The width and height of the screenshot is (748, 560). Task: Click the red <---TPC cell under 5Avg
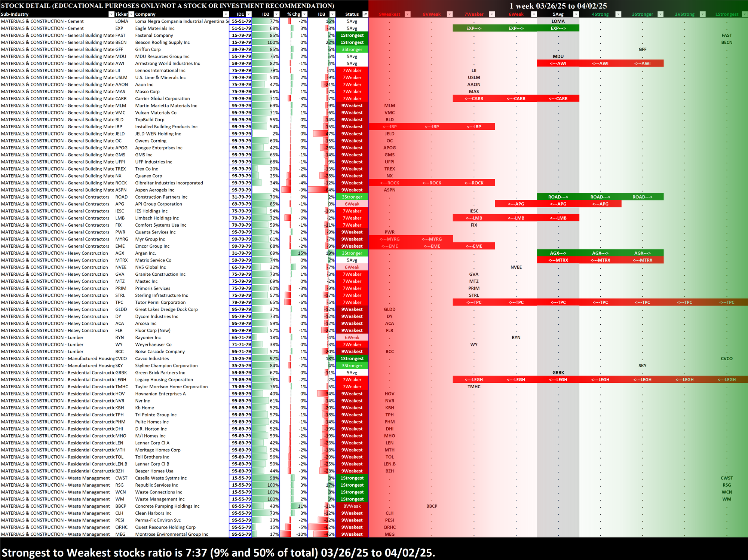point(558,302)
